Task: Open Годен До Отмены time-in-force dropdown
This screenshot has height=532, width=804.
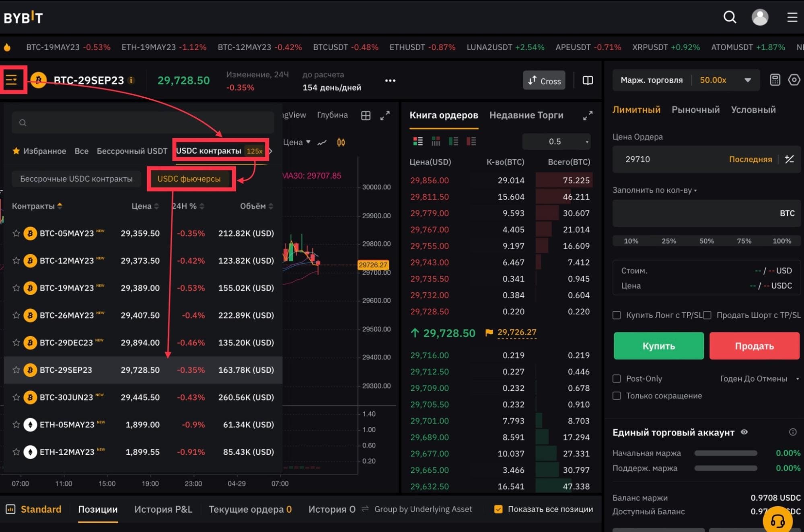Action: coord(759,379)
